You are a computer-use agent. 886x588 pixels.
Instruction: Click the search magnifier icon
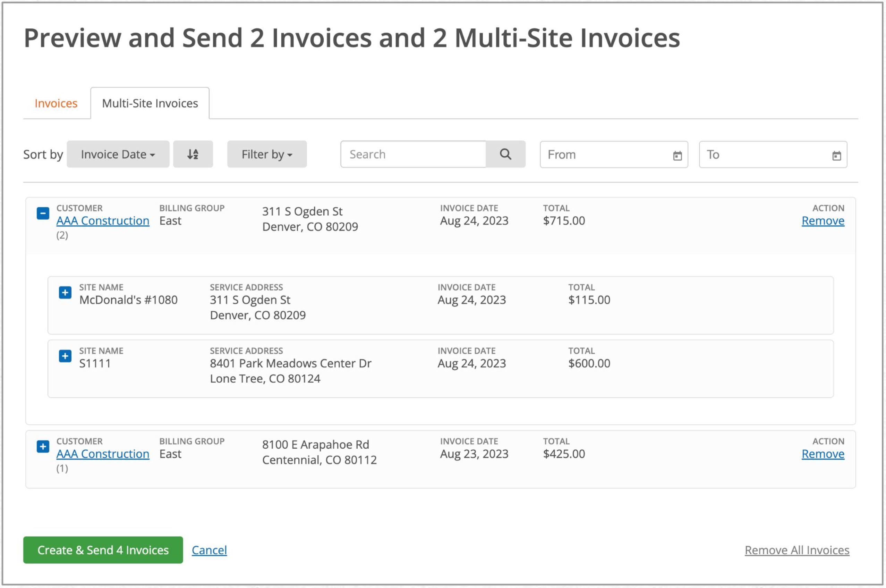tap(506, 154)
